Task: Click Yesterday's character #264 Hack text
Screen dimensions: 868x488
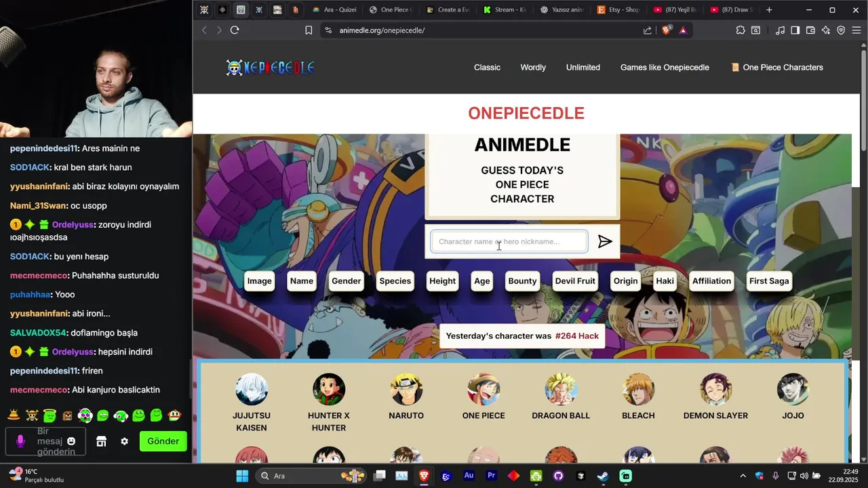Action: pyautogui.click(x=522, y=336)
